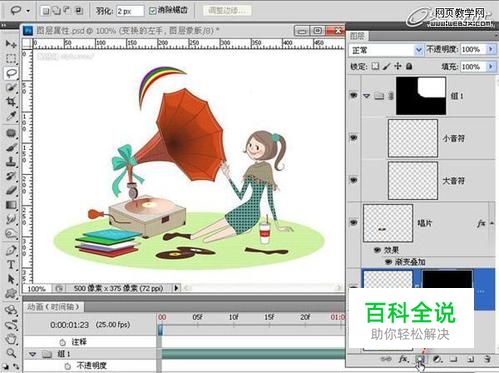Select the Dodge tool
Viewport: 499px width, 373px height.
[x=11, y=233]
